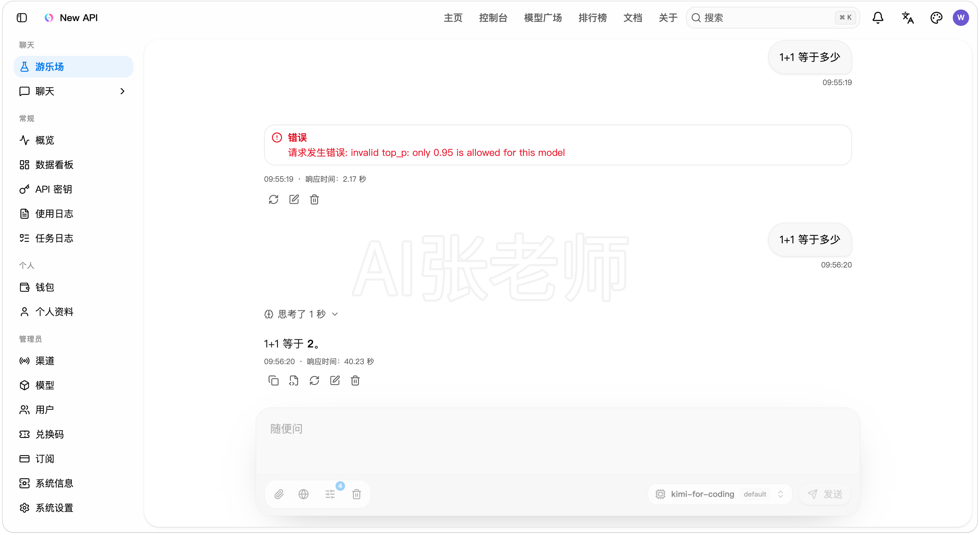Image resolution: width=980 pixels, height=535 pixels.
Task: Click the New API logo icon
Action: 49,18
